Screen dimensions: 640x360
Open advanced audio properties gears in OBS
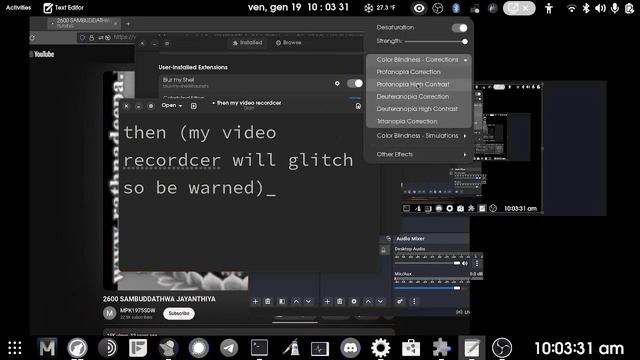[x=400, y=301]
